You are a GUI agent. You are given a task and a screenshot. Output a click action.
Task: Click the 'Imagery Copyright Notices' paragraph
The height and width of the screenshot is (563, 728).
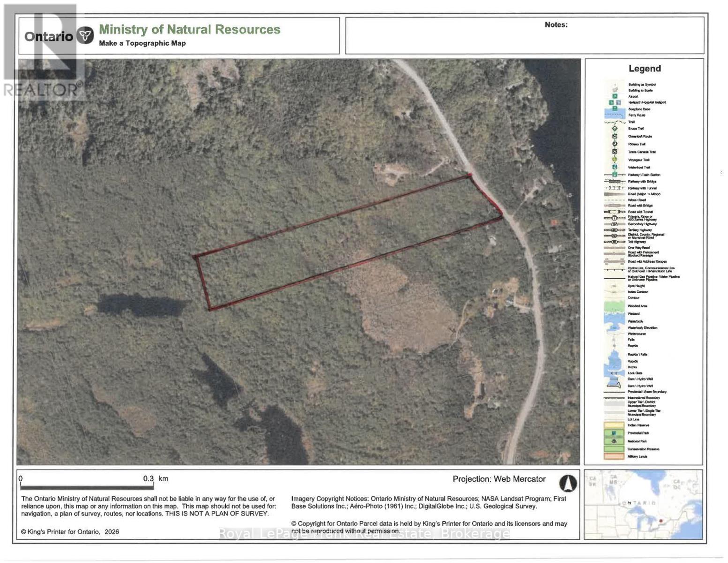pos(428,502)
